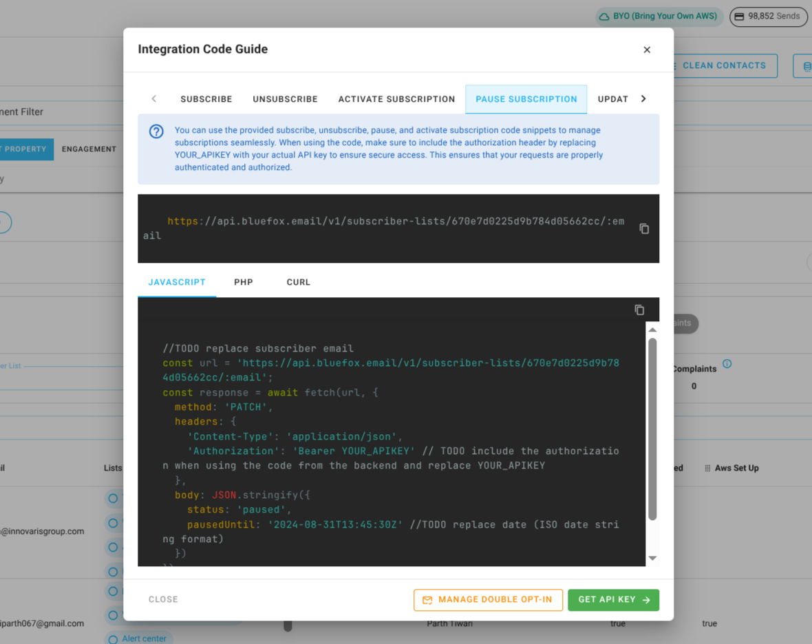Open the Activate Subscription tab
Image resolution: width=812 pixels, height=644 pixels.
(396, 99)
